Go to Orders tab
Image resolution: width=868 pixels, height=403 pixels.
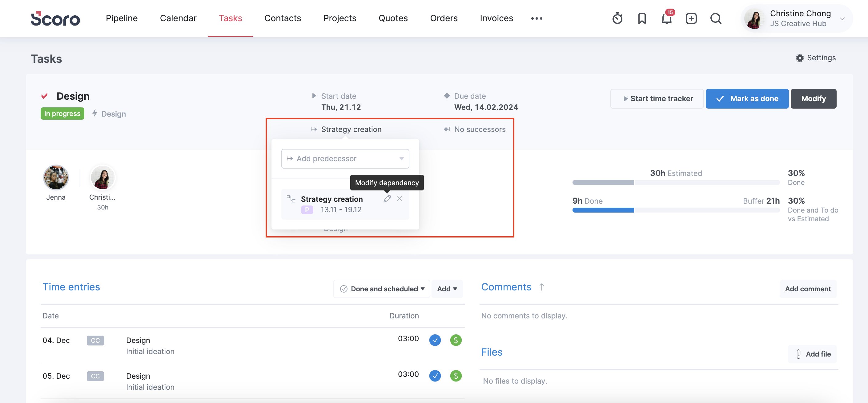[444, 18]
